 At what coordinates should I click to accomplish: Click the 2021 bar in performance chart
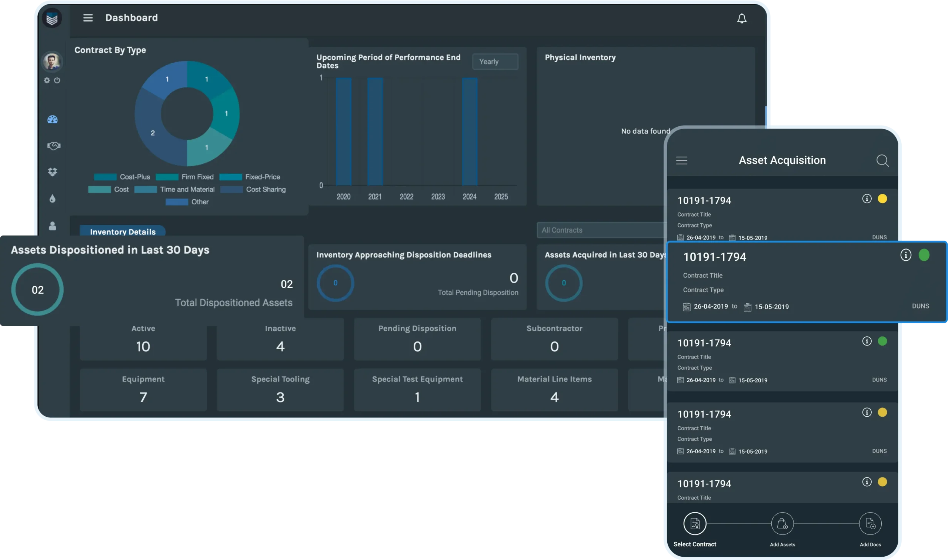coord(375,131)
